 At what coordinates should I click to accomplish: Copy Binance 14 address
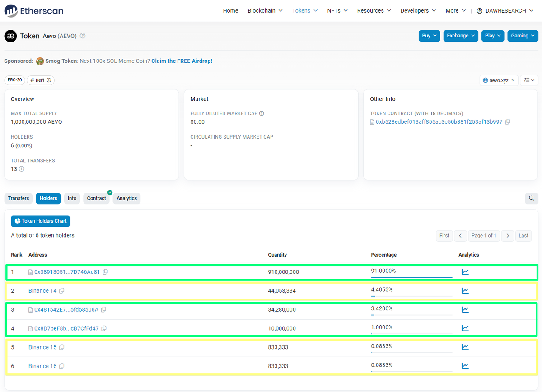tap(62, 291)
